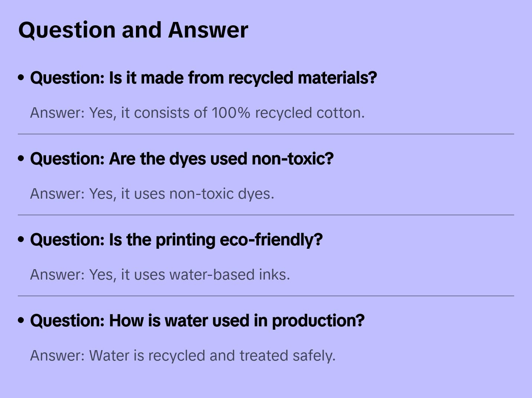Click the answer "Yes, it uses non-toxic dyes"
Screen dimensions: 532x398
click(152, 194)
